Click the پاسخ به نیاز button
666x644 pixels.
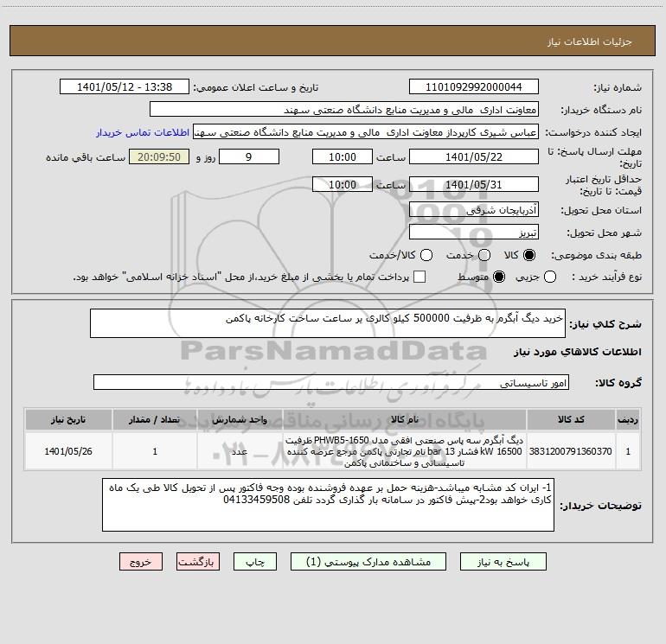(x=503, y=562)
